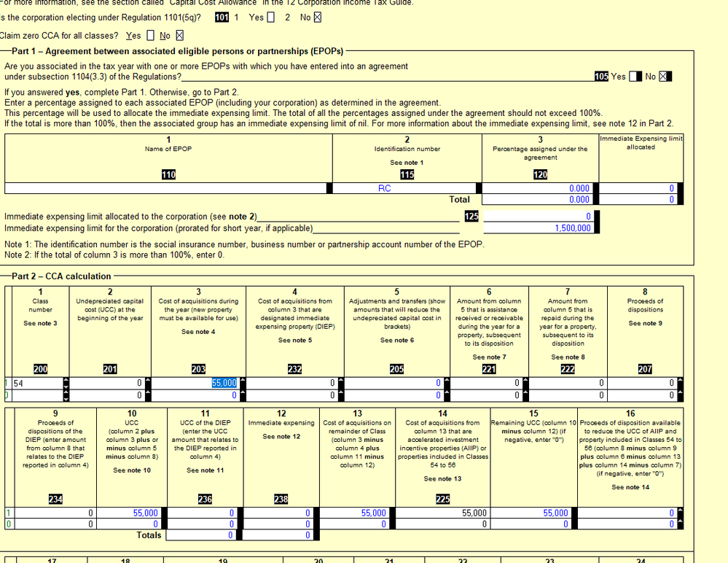728x563 pixels.
Task: Open class number dropdown showing 54
Action: (x=66, y=383)
